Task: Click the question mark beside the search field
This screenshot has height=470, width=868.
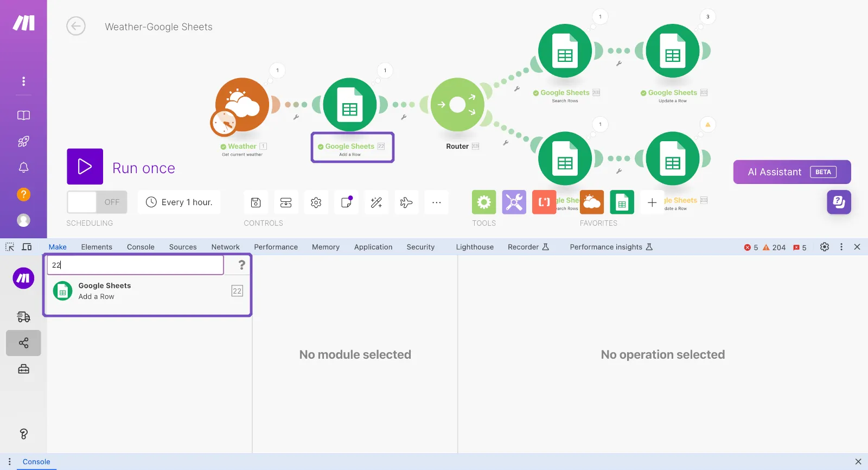Action: pyautogui.click(x=242, y=265)
